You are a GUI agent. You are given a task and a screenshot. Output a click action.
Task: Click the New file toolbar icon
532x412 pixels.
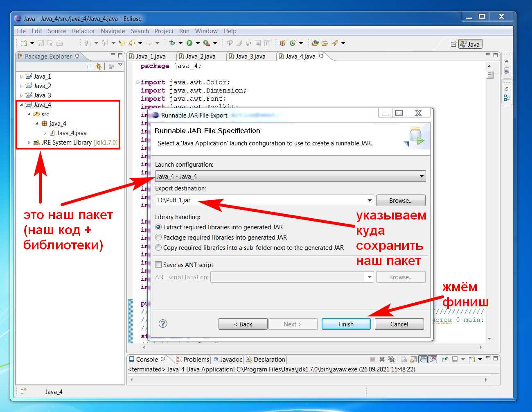[24, 43]
